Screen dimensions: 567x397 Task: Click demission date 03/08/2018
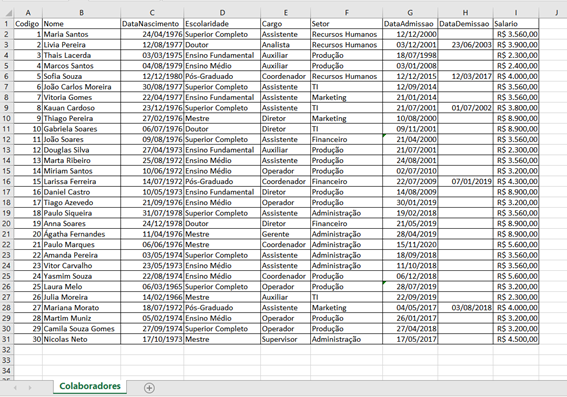[x=465, y=308]
